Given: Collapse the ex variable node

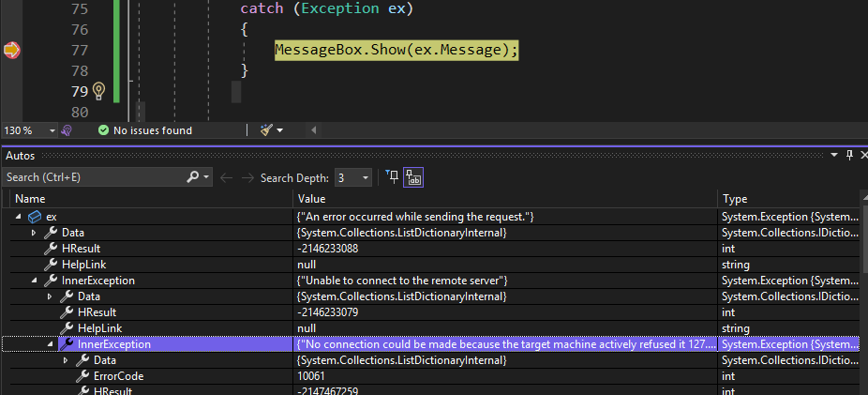Looking at the screenshot, I should tap(18, 217).
